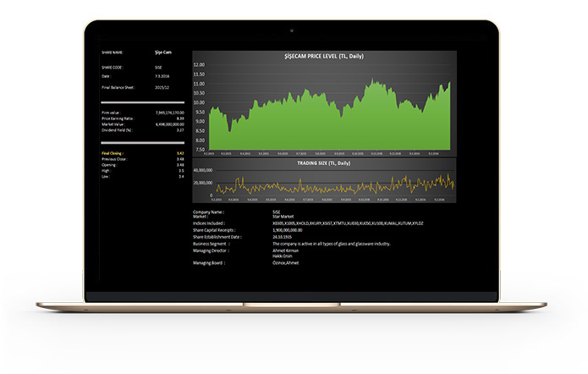Click the 'TRADING SIZE (TL, Daily)' chart title
This screenshot has width=588, height=374.
(324, 163)
